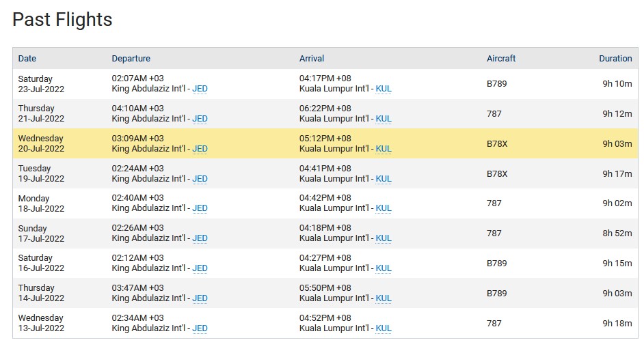The image size is (644, 340).
Task: Click JED link for Tuesday 19-Jul-2022 flight
Action: click(200, 179)
